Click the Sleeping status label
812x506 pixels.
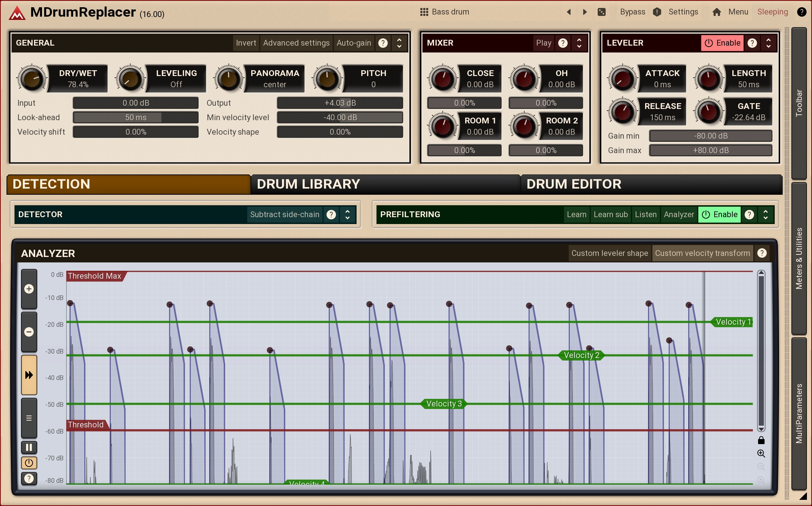click(x=773, y=12)
